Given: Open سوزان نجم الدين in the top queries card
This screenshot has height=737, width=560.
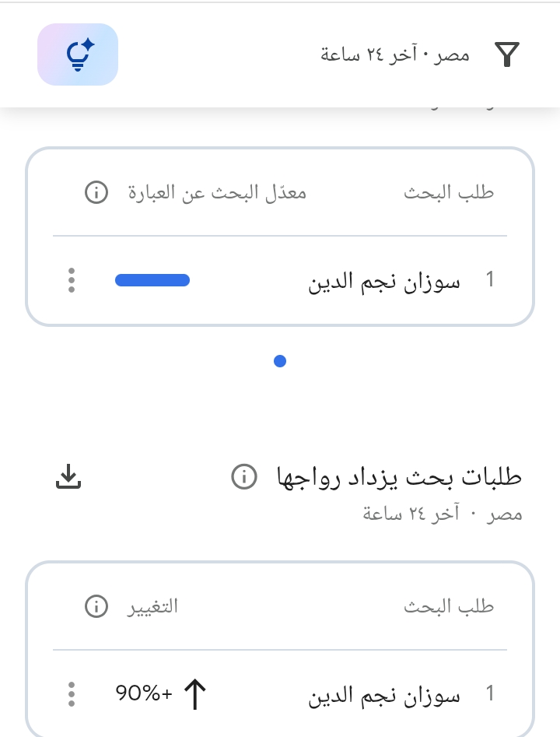Looking at the screenshot, I should [x=384, y=281].
